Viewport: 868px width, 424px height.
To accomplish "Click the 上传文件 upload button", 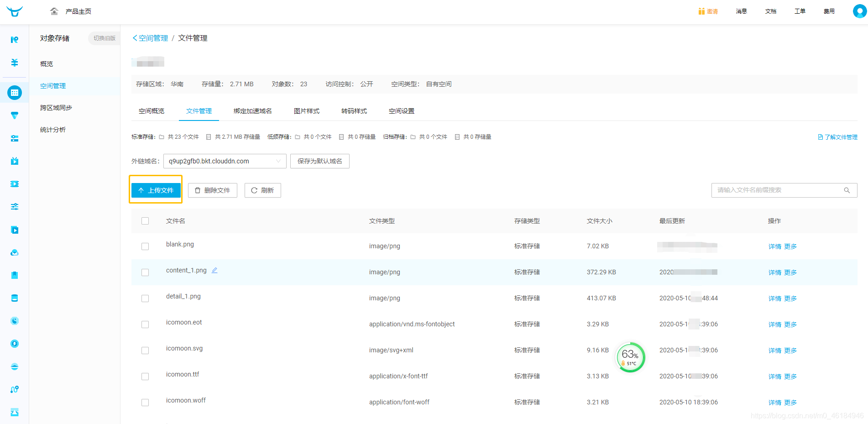I will coord(156,190).
